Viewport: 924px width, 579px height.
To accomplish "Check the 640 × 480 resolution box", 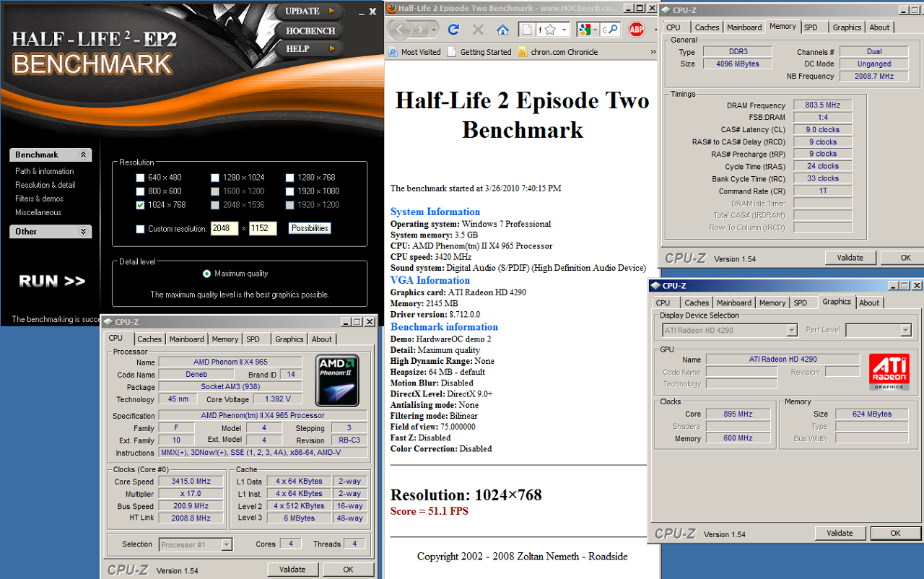I will pyautogui.click(x=141, y=178).
